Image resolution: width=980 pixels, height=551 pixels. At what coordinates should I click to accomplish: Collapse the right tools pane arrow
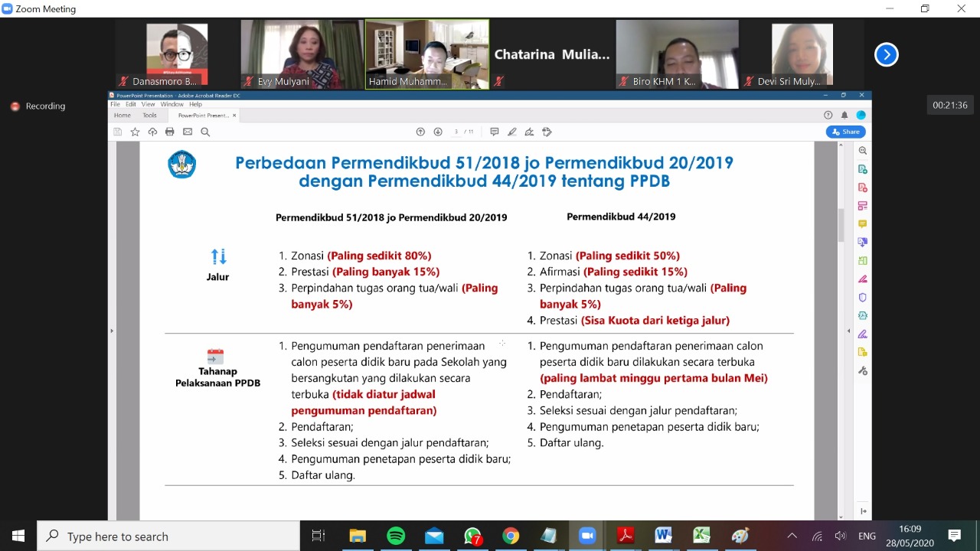click(x=848, y=331)
